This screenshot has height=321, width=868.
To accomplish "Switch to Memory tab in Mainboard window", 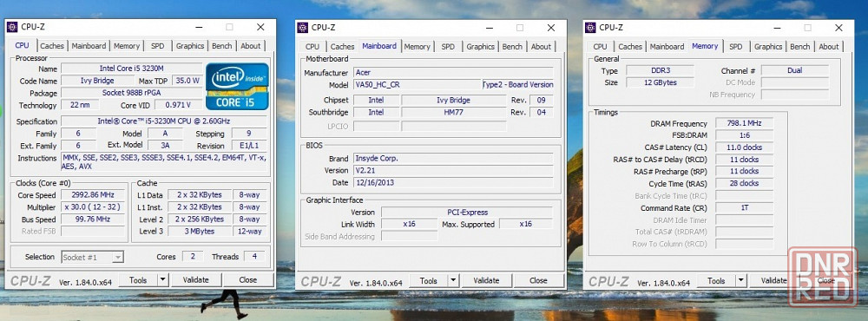I will [x=417, y=47].
